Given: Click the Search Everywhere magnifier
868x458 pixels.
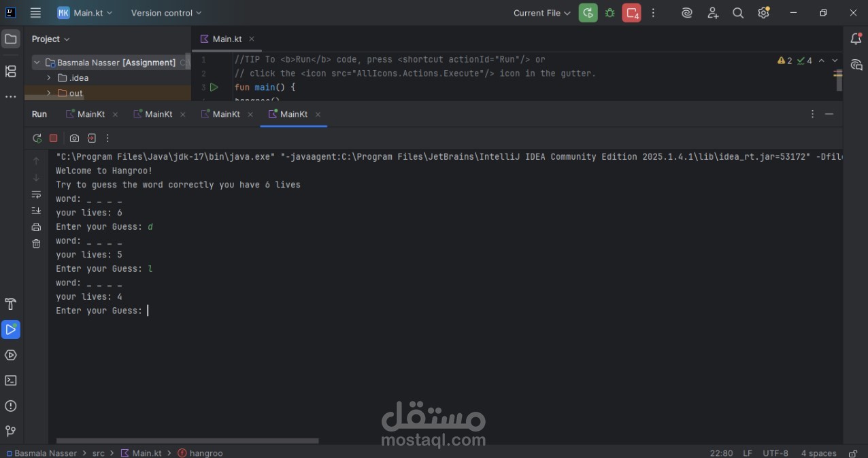Looking at the screenshot, I should (x=738, y=13).
